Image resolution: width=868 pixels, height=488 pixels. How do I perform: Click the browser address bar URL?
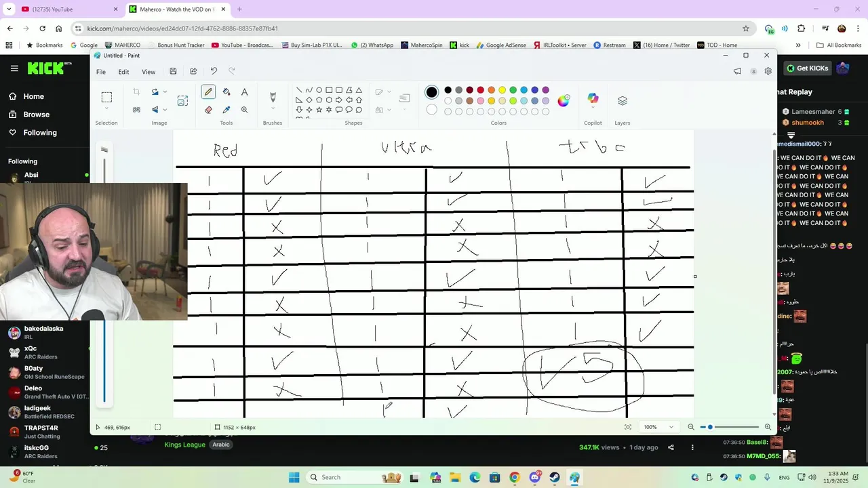coord(182,28)
